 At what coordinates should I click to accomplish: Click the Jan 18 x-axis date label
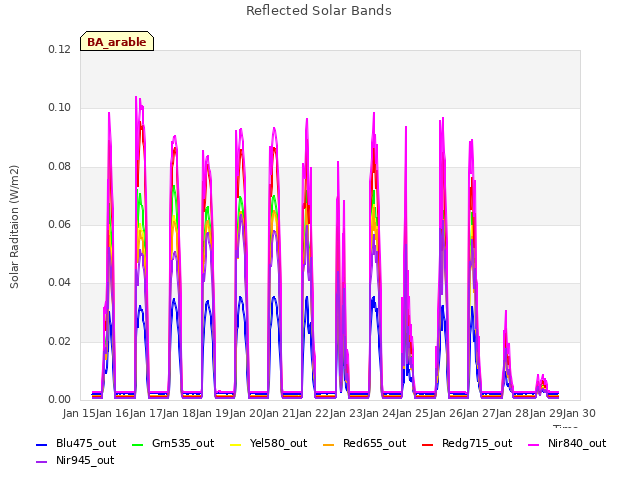(x=179, y=413)
